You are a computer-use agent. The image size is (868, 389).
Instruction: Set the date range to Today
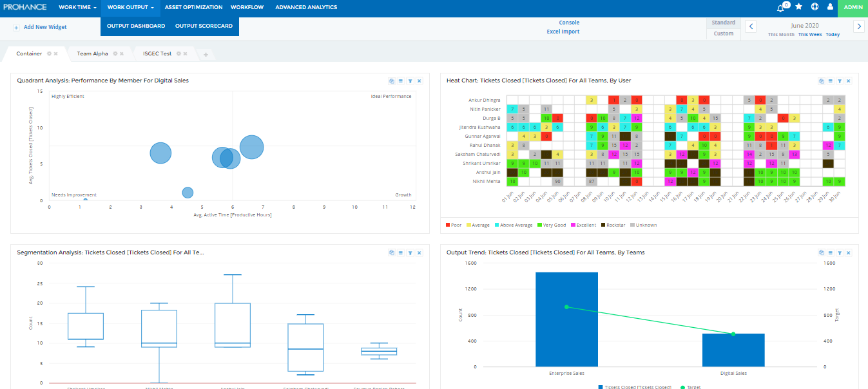coord(833,35)
